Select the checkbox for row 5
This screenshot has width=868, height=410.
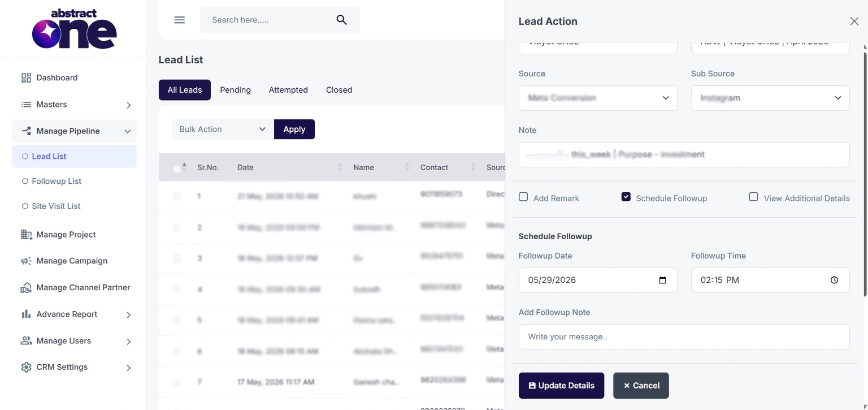click(177, 320)
